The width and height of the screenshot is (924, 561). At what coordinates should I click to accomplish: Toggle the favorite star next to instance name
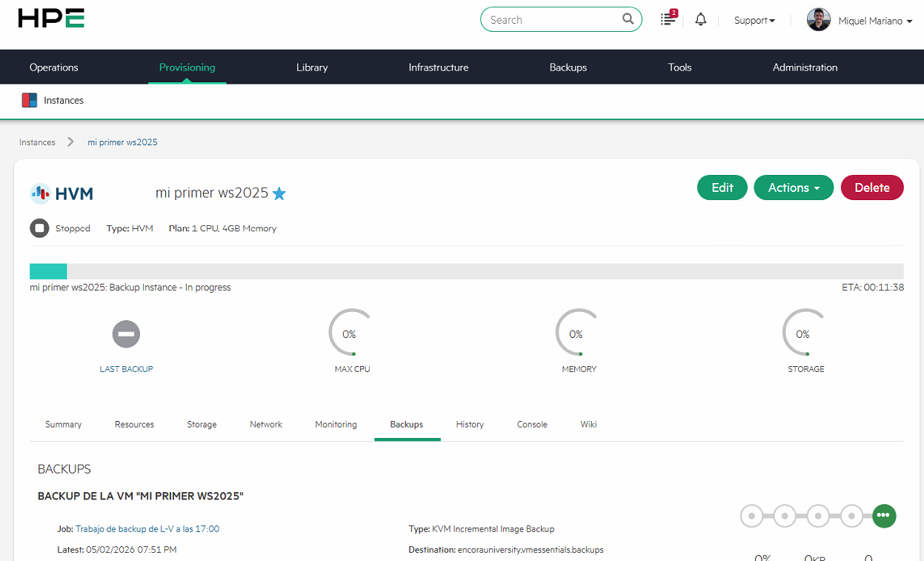pos(279,193)
